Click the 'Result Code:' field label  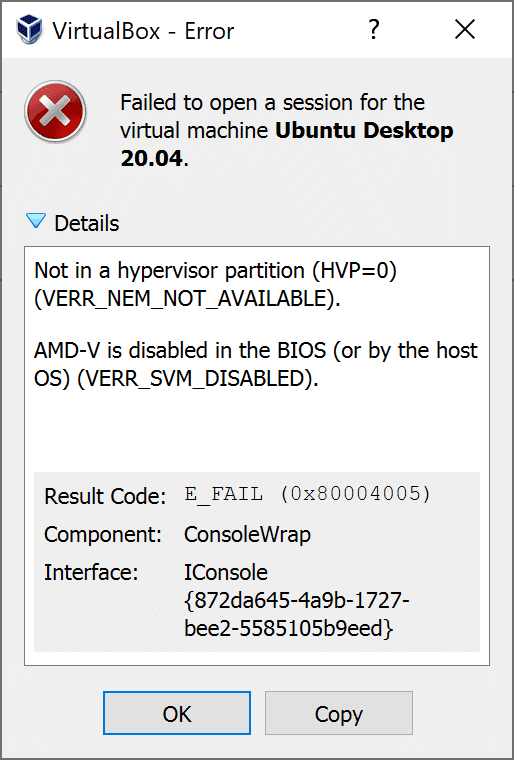pyautogui.click(x=105, y=496)
